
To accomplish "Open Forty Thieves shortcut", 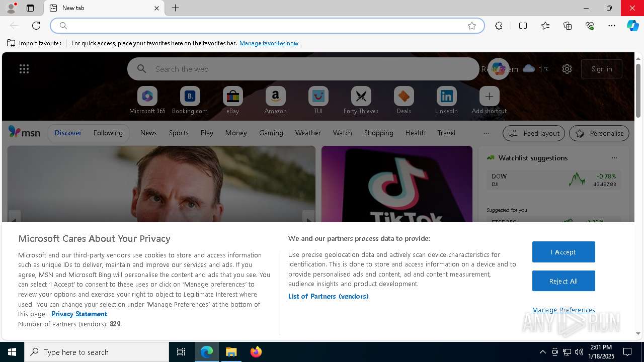I will (361, 100).
